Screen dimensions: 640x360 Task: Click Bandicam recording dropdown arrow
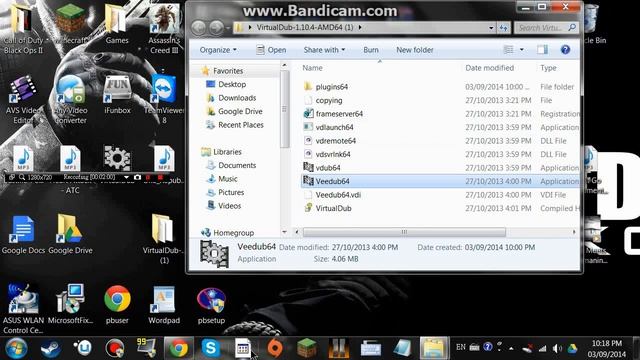(x=126, y=177)
